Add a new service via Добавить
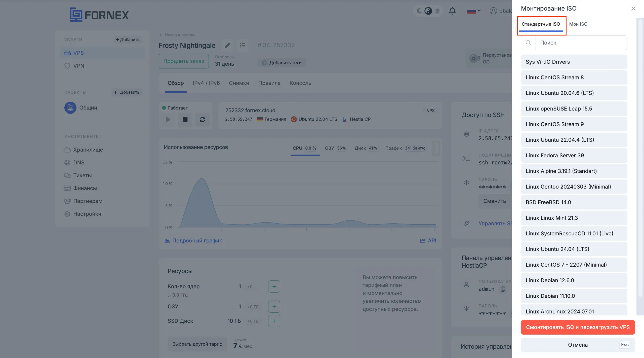 click(x=127, y=40)
